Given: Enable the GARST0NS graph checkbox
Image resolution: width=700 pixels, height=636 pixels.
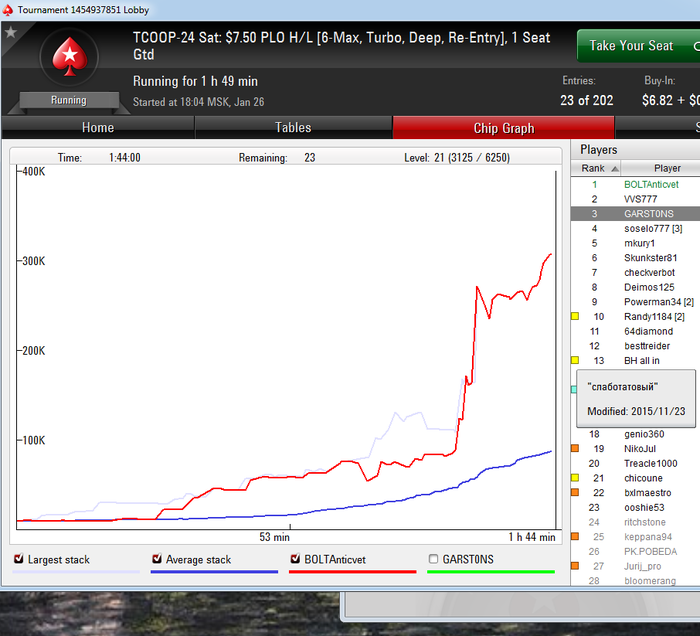Looking at the screenshot, I should click(x=433, y=559).
